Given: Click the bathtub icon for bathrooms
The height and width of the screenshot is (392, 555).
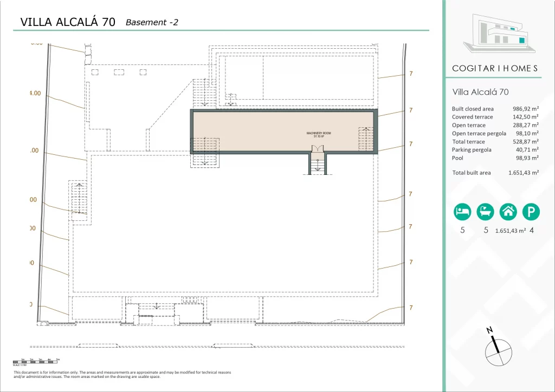Looking at the screenshot, I should [485, 212].
